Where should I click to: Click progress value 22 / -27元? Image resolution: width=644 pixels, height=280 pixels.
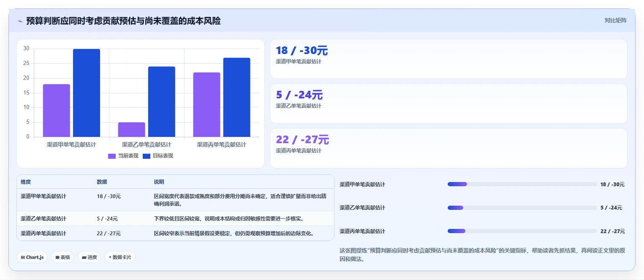click(x=613, y=231)
